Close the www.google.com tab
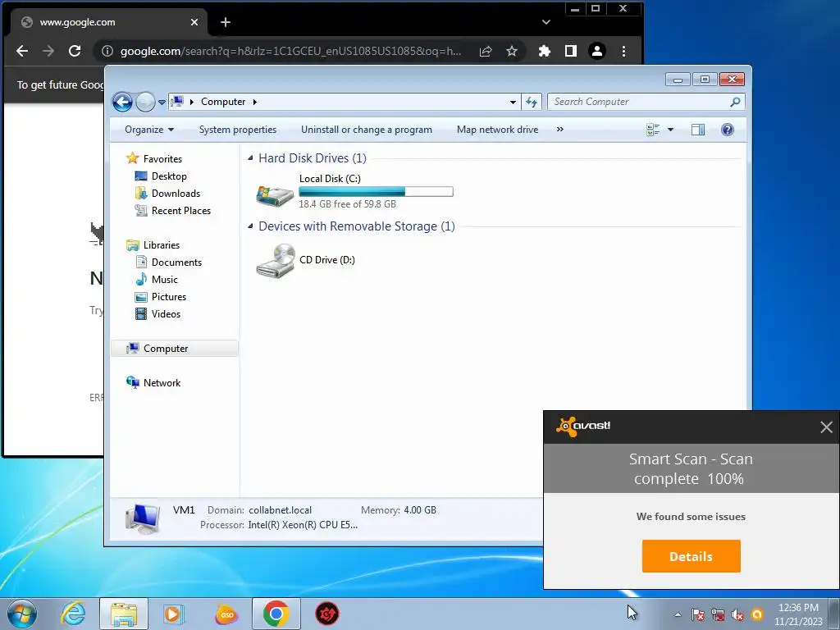 [194, 22]
